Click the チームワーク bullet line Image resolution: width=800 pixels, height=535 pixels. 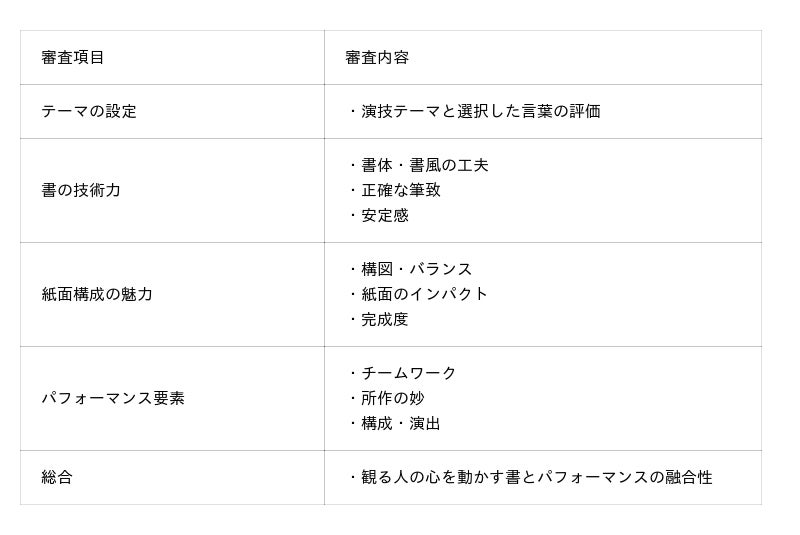click(x=408, y=373)
